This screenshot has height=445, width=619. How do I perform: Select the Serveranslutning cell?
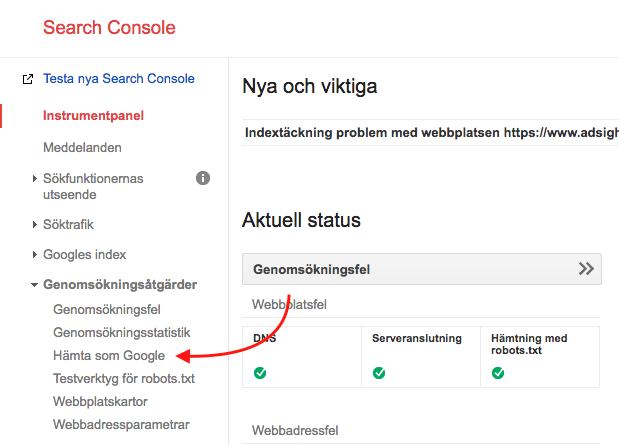click(x=421, y=357)
